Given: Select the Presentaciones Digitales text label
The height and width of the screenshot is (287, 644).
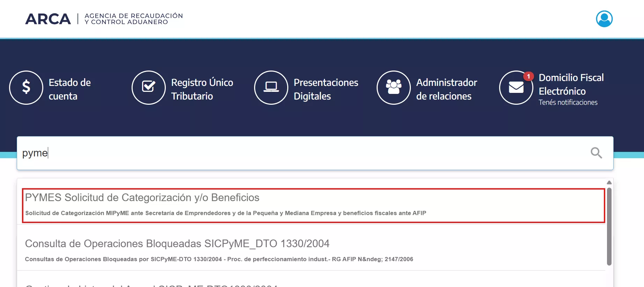Looking at the screenshot, I should pyautogui.click(x=326, y=89).
